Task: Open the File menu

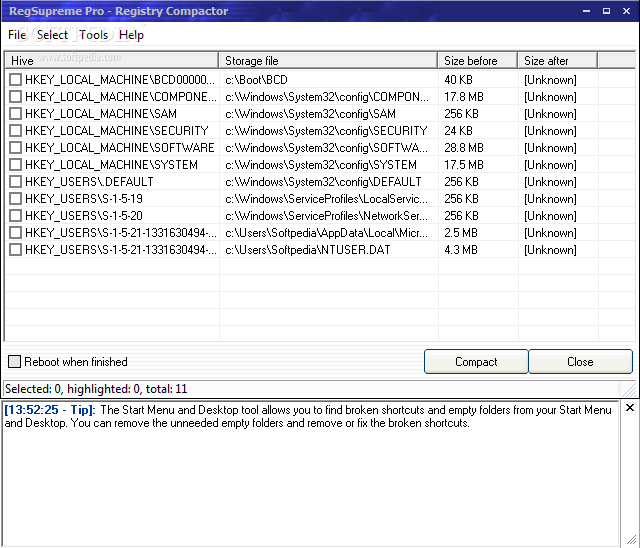Action: (x=17, y=35)
